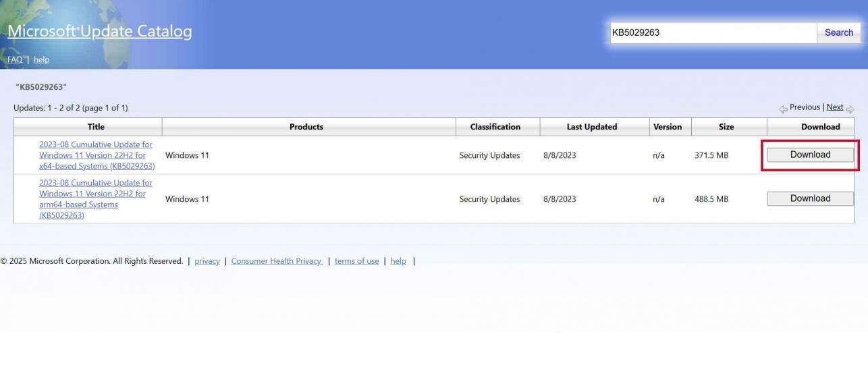Open the help link below the title
868x388 pixels.
click(x=41, y=59)
